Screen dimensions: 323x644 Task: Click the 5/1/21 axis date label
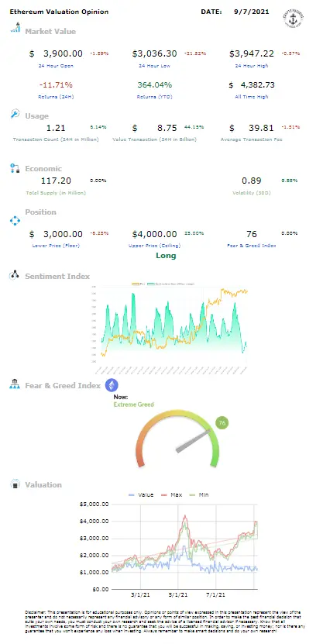coord(178,594)
